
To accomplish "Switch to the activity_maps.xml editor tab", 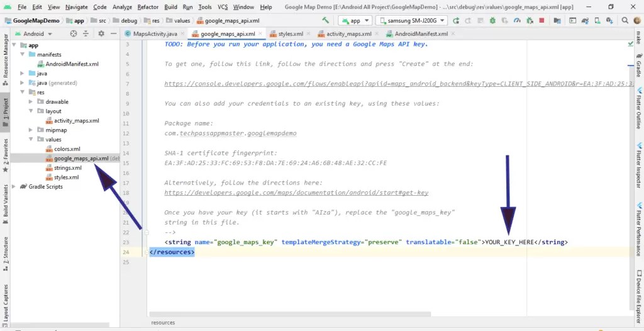I will click(349, 34).
